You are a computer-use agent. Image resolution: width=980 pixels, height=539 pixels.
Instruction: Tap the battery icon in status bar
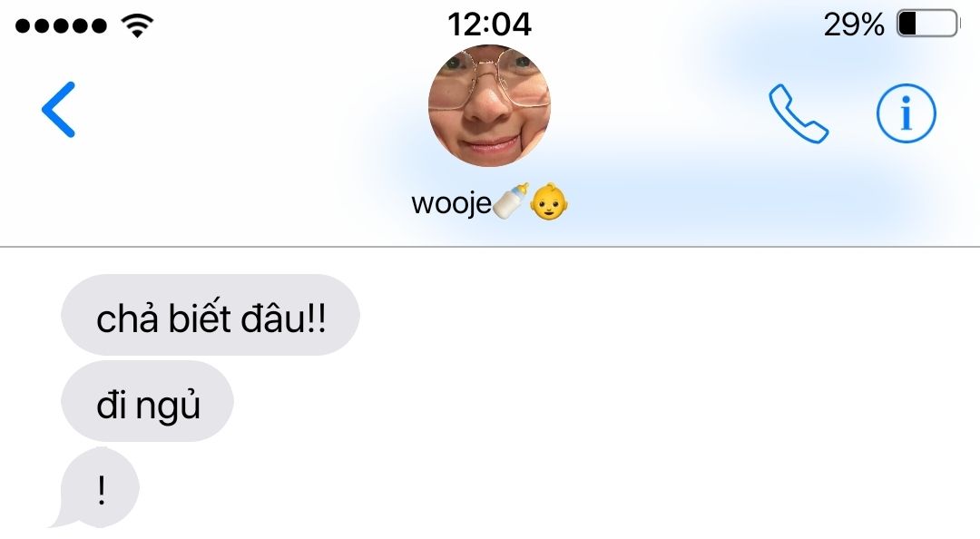[928, 24]
